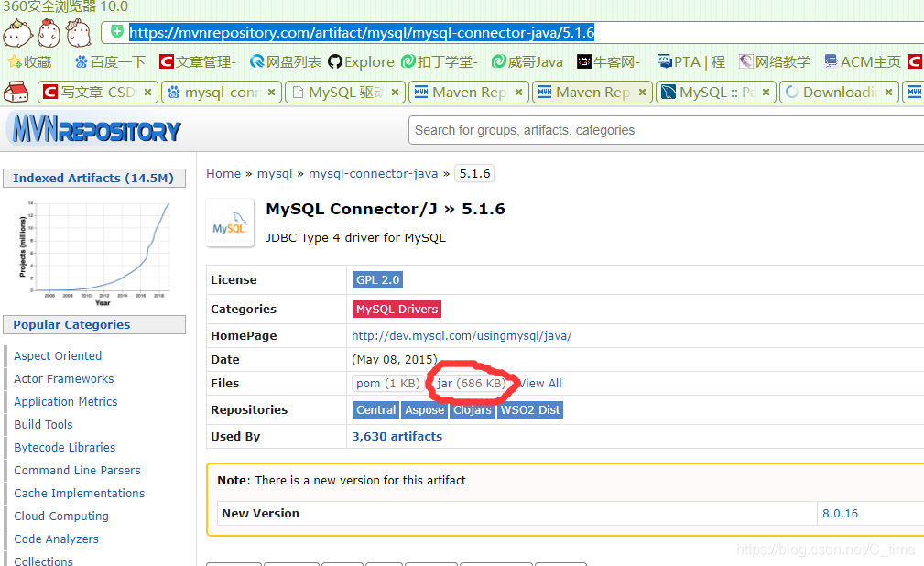Open the ACM主页 bookmark
Screen dimensions: 924x566
click(x=863, y=62)
